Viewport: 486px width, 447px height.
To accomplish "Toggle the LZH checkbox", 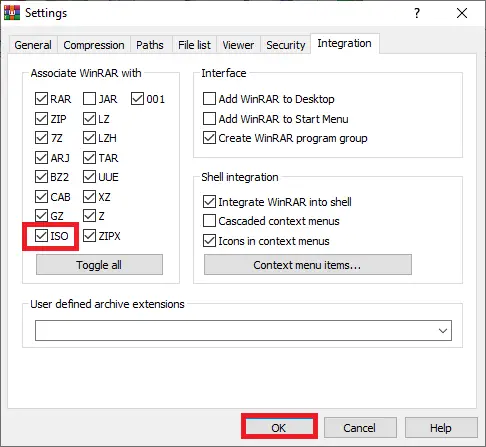I will tap(89, 138).
